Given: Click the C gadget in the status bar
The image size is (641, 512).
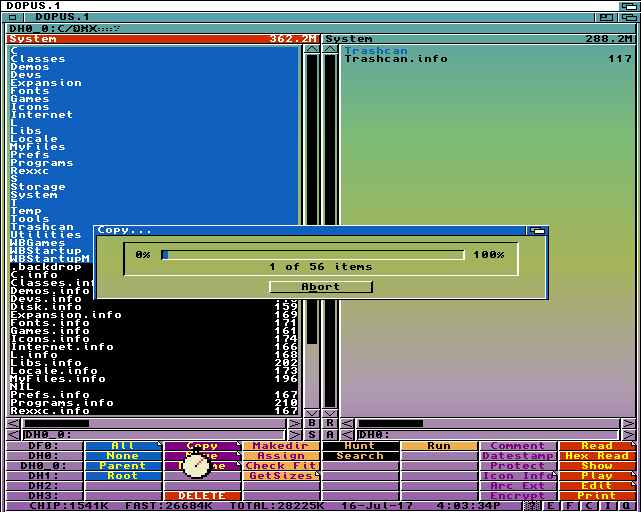Looking at the screenshot, I should [589, 506].
